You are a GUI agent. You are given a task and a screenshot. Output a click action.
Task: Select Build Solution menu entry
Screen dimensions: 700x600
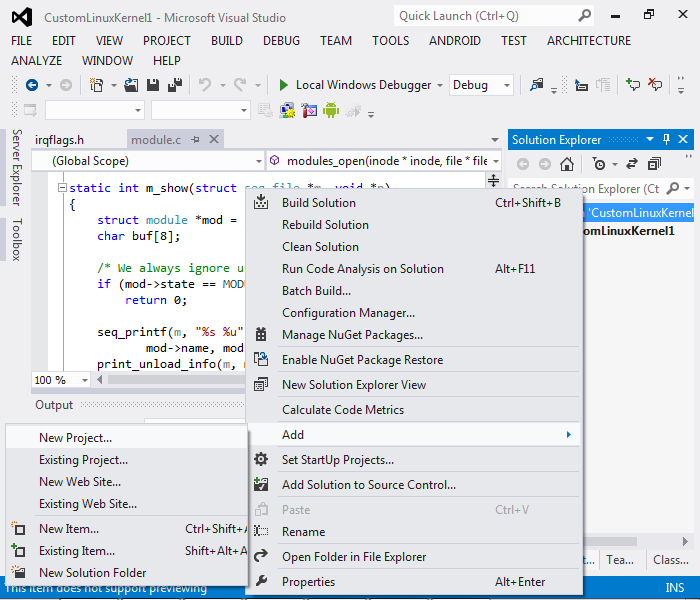pyautogui.click(x=415, y=203)
